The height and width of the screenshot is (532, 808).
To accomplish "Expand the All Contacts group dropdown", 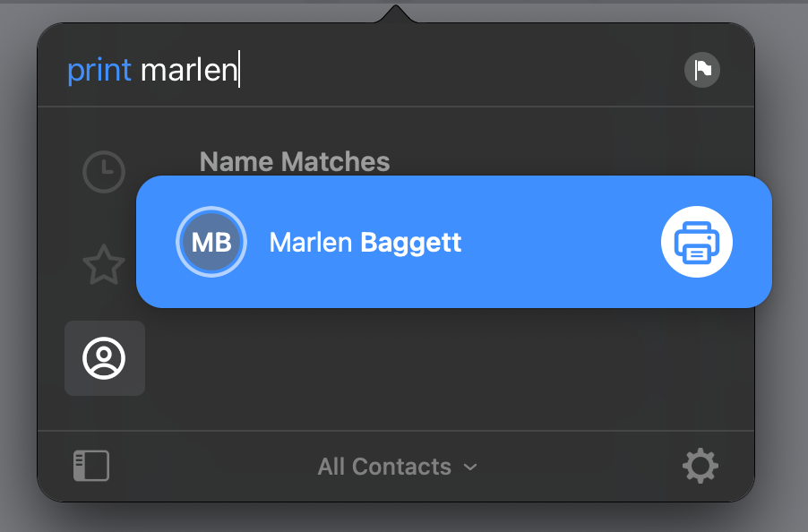I will tap(398, 468).
